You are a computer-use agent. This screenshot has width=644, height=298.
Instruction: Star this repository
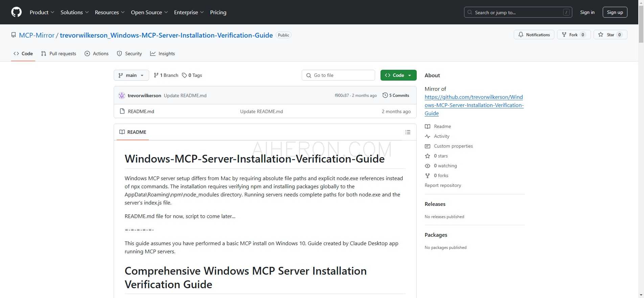pyautogui.click(x=610, y=35)
